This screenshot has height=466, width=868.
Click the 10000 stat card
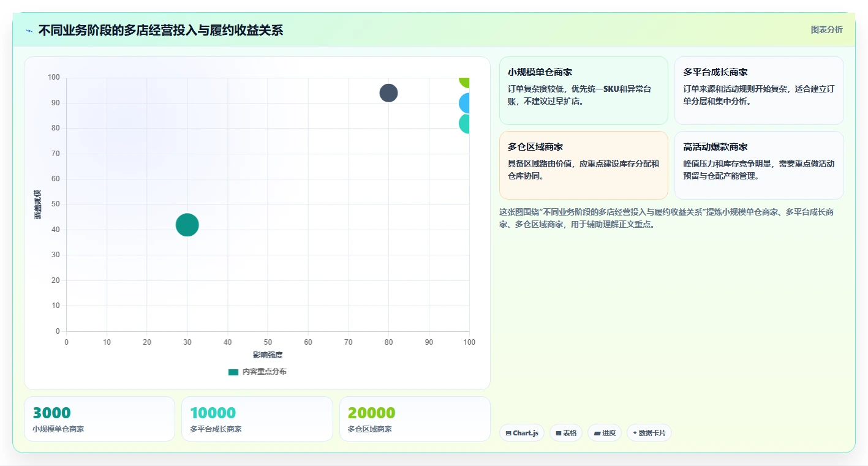coord(257,419)
